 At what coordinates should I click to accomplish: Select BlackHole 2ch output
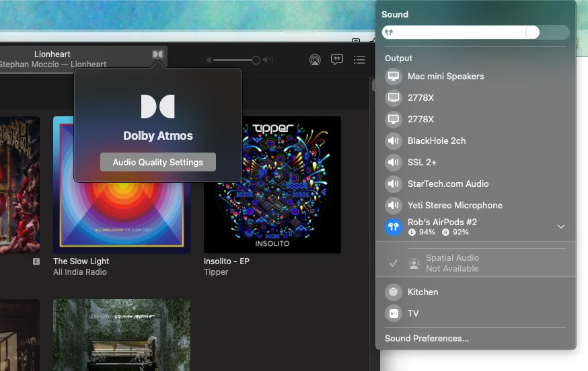[476, 141]
